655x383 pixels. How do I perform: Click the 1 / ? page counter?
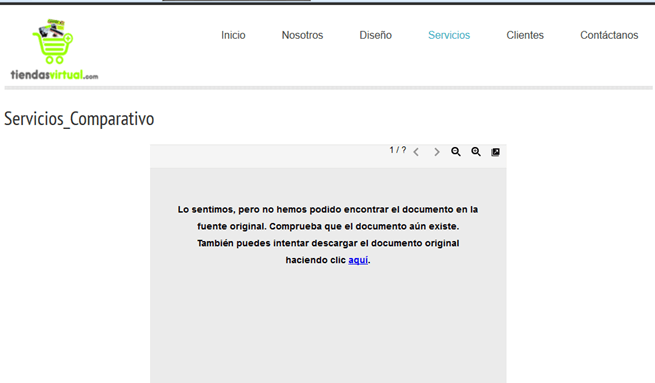398,150
